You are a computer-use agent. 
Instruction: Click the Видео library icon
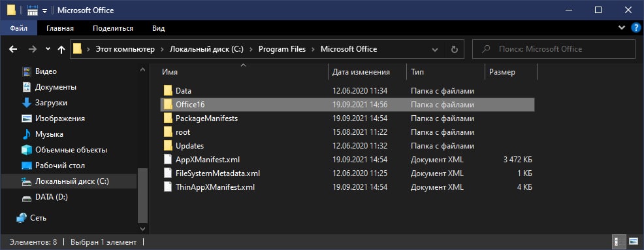[x=26, y=71]
